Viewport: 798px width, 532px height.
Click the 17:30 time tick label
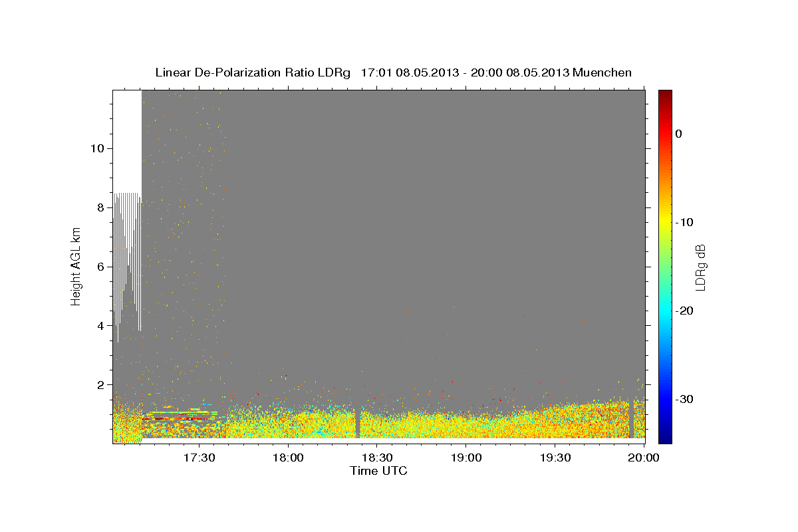coord(199,458)
